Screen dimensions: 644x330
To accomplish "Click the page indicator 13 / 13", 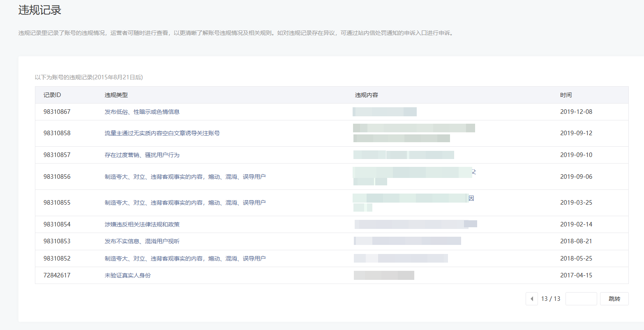I will pyautogui.click(x=551, y=299).
